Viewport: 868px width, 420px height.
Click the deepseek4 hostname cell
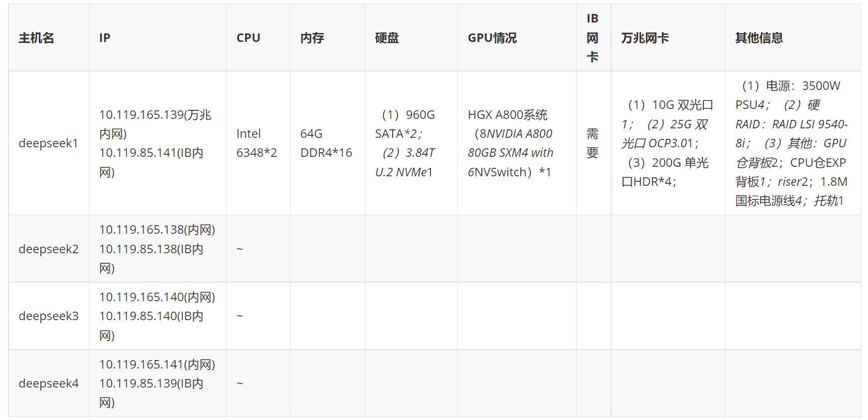48,384
